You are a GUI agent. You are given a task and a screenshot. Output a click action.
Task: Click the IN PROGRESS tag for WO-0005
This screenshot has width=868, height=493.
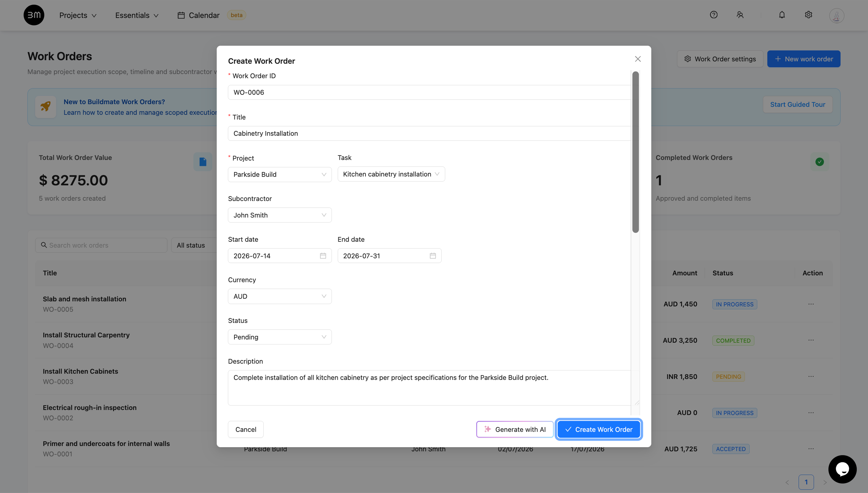click(x=735, y=304)
